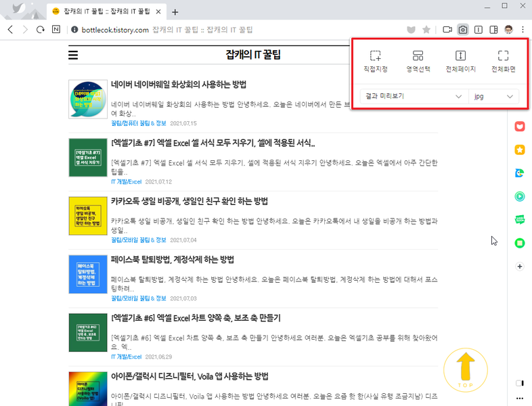Minimize the browser window
The height and width of the screenshot is (406, 532).
[487, 7]
